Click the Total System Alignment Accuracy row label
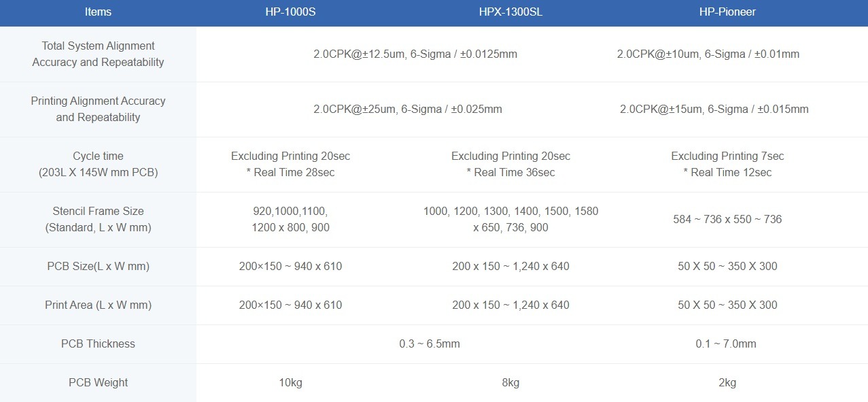The image size is (868, 402). (x=98, y=54)
